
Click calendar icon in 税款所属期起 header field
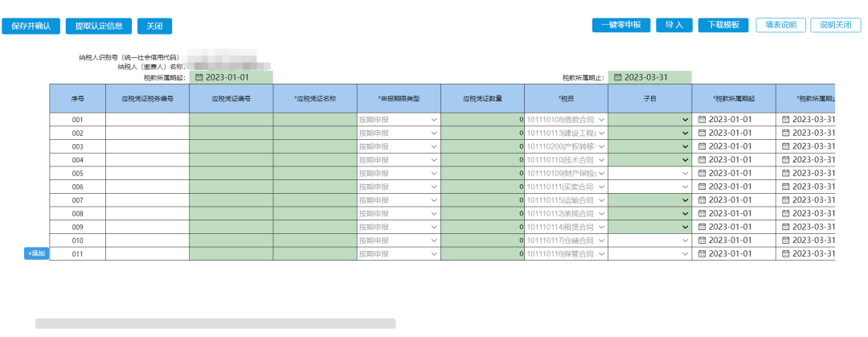[199, 78]
